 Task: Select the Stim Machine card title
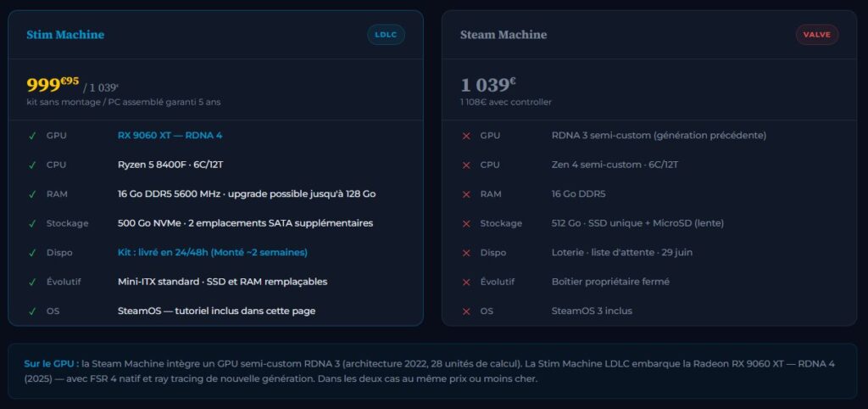click(65, 34)
